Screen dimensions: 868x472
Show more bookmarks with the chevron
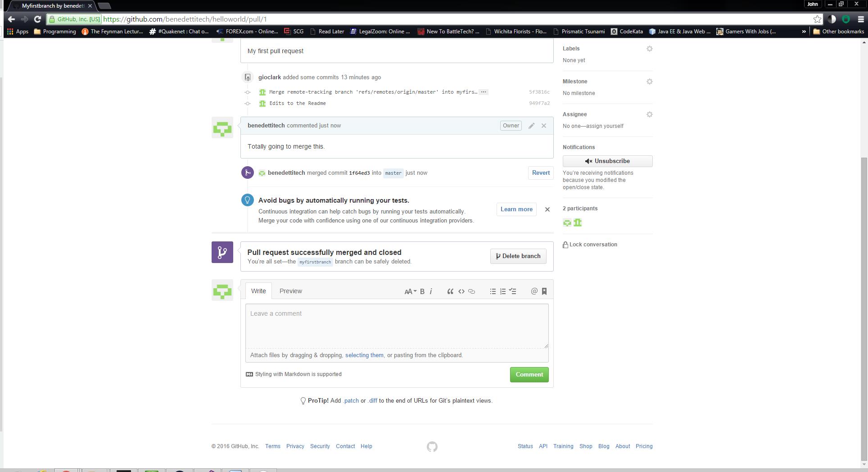click(804, 32)
